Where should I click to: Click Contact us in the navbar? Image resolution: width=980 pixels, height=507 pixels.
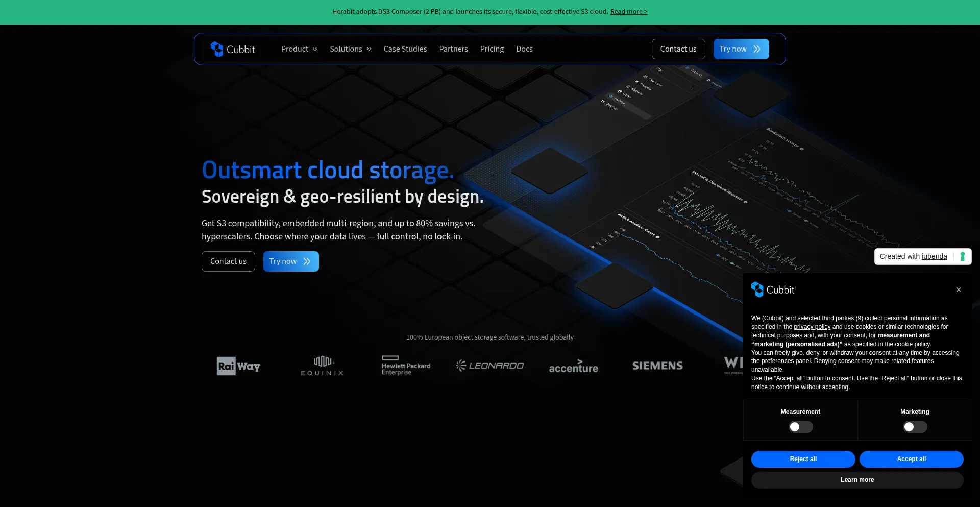click(x=678, y=49)
